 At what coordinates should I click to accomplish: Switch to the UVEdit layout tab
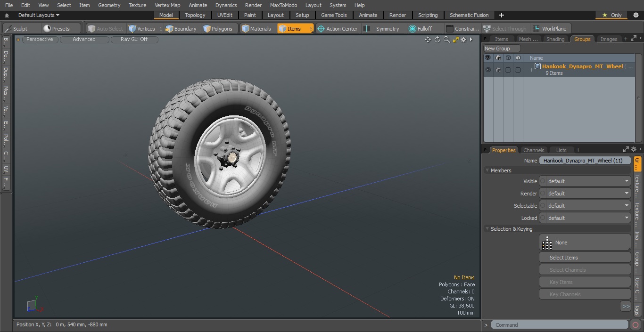[x=224, y=15]
